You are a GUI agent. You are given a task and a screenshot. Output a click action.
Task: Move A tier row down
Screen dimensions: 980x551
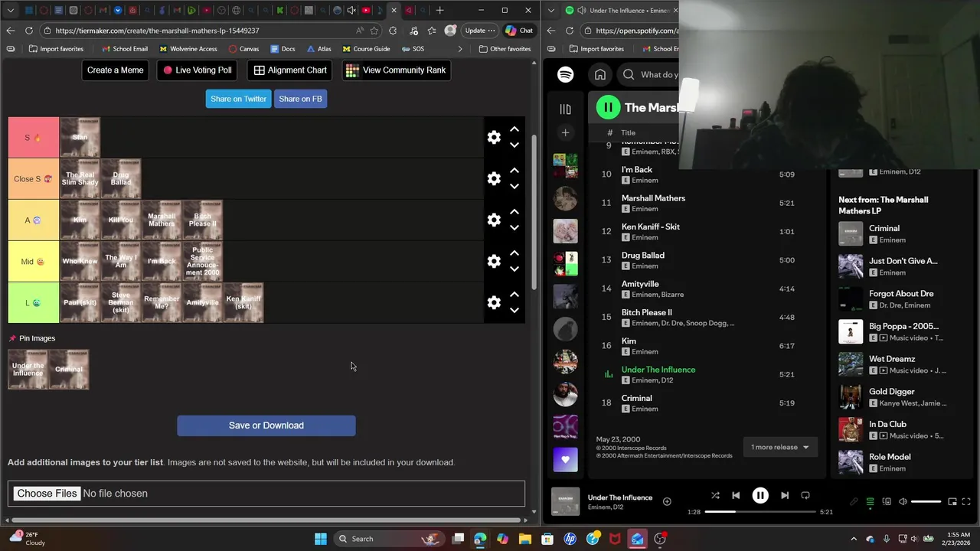coord(514,228)
